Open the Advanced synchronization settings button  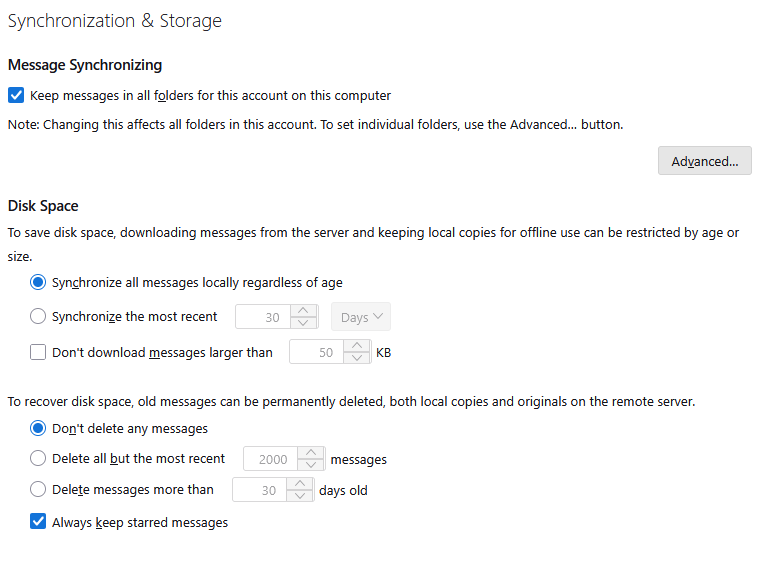pos(704,161)
